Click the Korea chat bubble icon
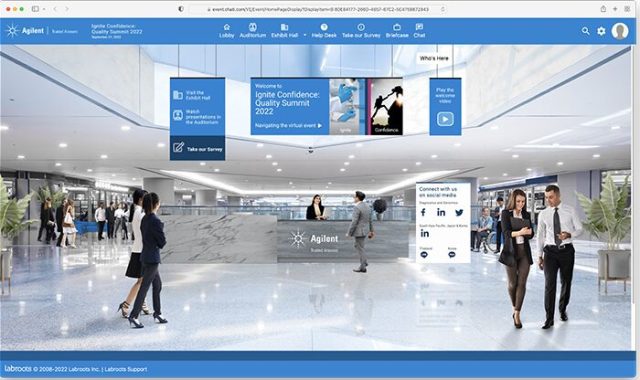This screenshot has width=640, height=380. click(452, 255)
